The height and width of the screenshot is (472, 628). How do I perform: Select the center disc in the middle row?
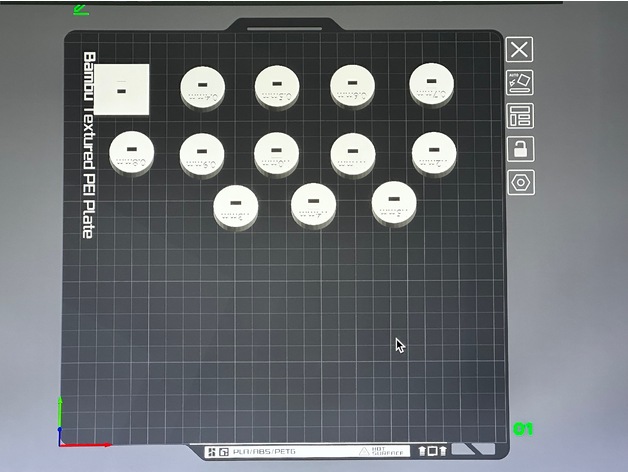[x=277, y=153]
